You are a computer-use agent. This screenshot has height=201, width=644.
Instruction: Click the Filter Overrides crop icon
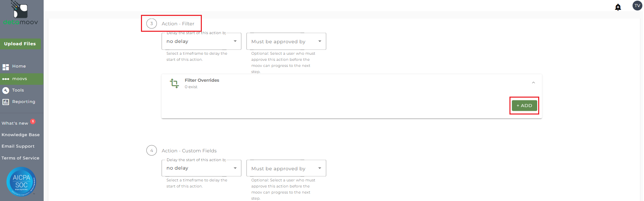click(x=174, y=83)
